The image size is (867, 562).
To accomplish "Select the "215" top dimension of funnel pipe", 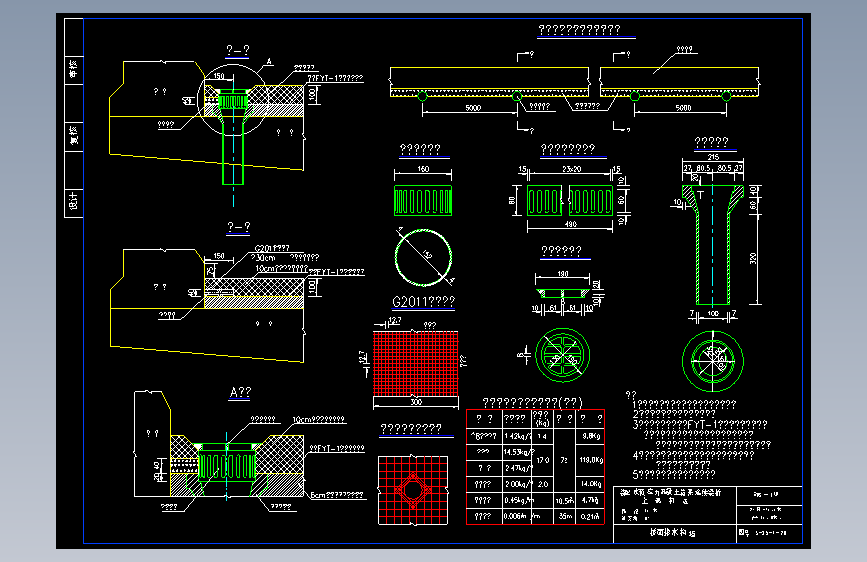I will coord(713,157).
